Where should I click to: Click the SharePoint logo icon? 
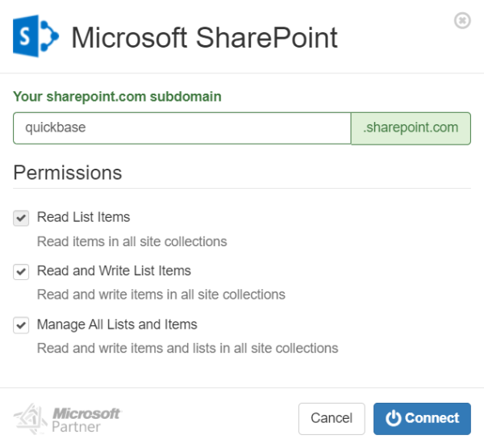(35, 36)
